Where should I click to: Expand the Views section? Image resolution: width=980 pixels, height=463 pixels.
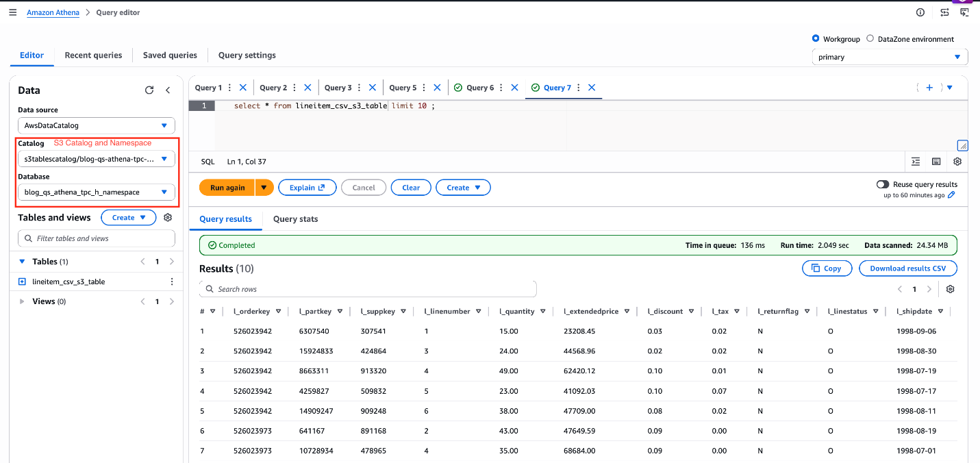tap(23, 301)
